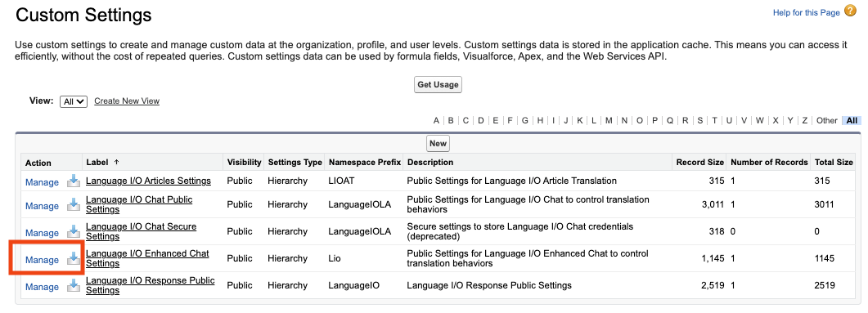This screenshot has height=313, width=868.
Task: Click download icon for Language I/O Chat Public Settings
Action: pos(73,204)
